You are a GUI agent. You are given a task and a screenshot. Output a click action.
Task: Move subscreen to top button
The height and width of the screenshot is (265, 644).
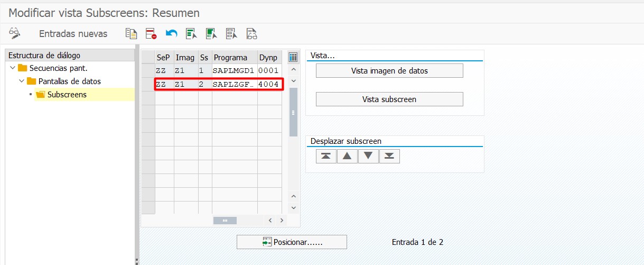[x=326, y=156]
